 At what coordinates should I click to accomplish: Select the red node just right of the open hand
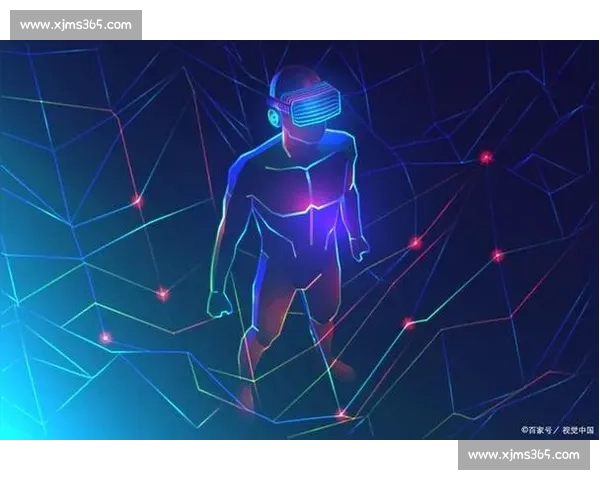[x=414, y=243]
